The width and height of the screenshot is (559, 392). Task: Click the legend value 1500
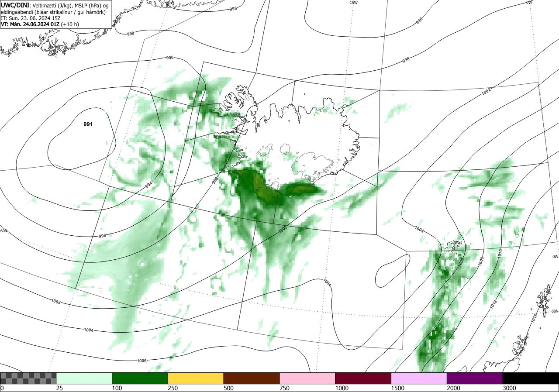398,388
